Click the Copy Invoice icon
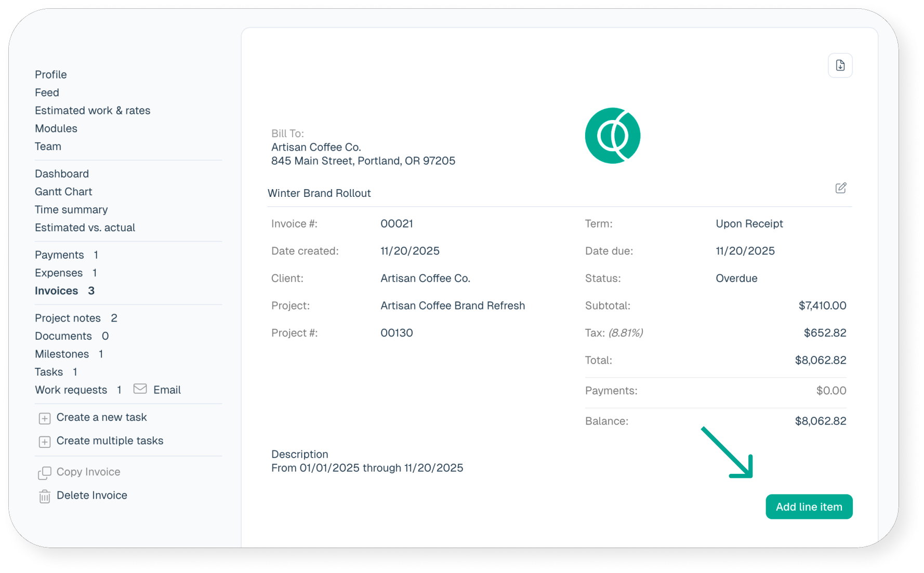The height and width of the screenshot is (573, 924). click(45, 473)
